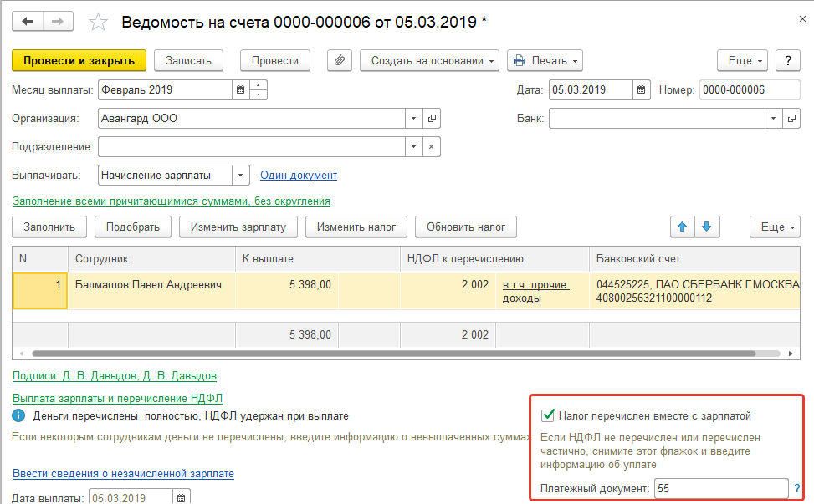
Task: Open Банк record with the open-form icon
Action: pos(791,118)
